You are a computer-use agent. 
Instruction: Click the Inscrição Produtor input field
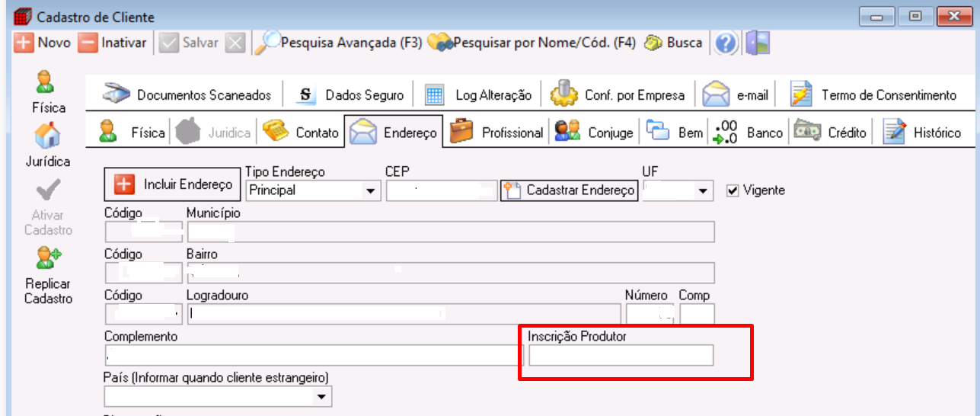621,355
